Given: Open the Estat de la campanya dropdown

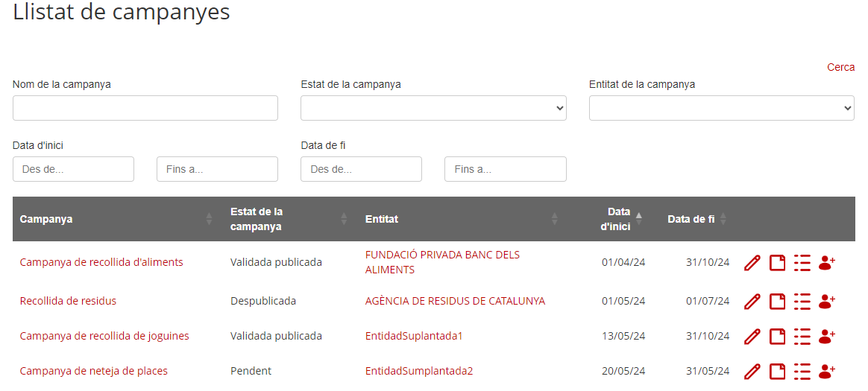Looking at the screenshot, I should pos(433,108).
